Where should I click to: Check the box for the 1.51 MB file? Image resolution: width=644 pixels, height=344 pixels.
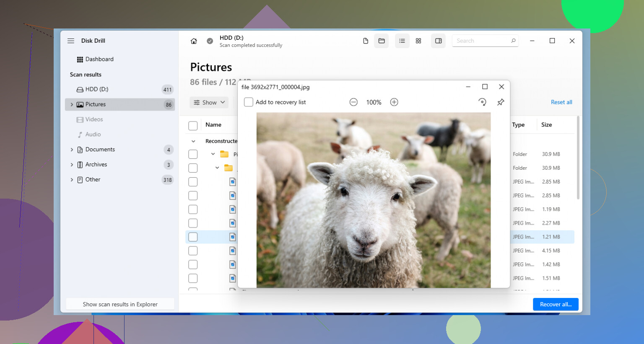[193, 279]
